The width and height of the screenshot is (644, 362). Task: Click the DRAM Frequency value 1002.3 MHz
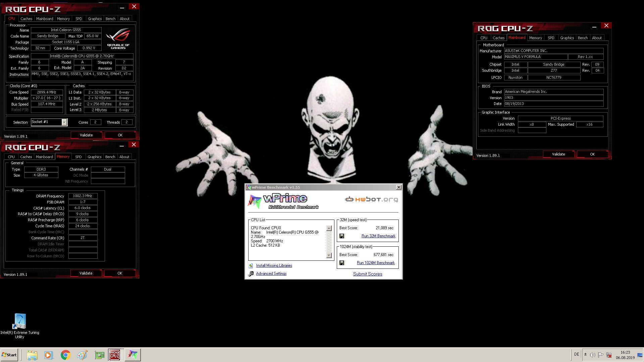(83, 196)
